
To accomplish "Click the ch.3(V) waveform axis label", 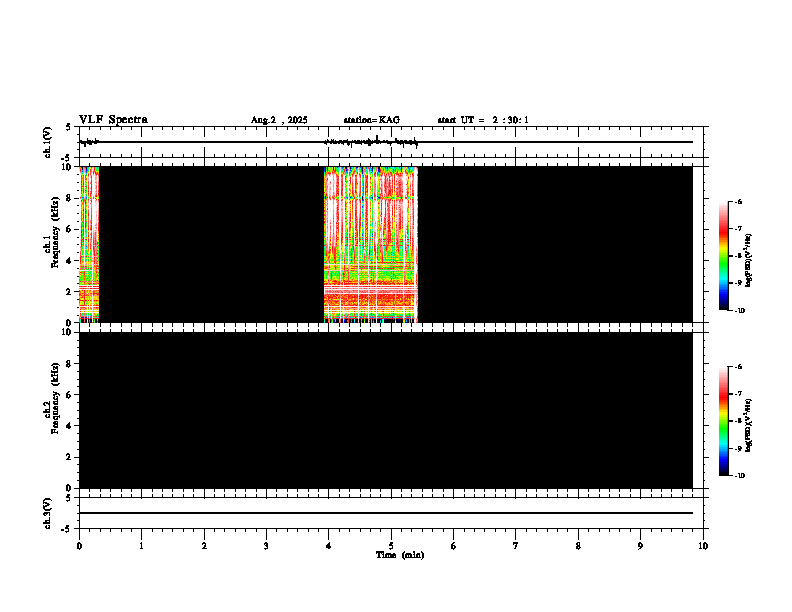I will [48, 513].
